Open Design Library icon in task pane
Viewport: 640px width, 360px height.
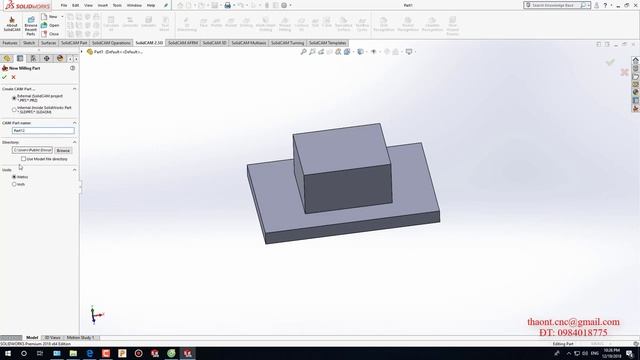636,68
